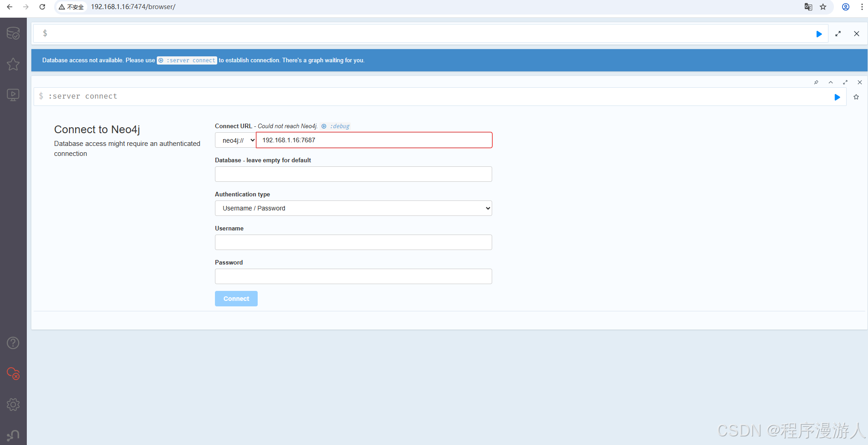Open the browser three-dot menu
The width and height of the screenshot is (868, 445).
tap(862, 7)
